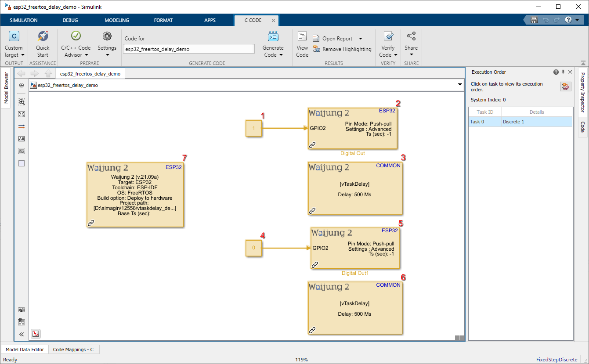The image size is (589, 364).
Task: Open the Custom Target menu
Action: [x=14, y=44]
